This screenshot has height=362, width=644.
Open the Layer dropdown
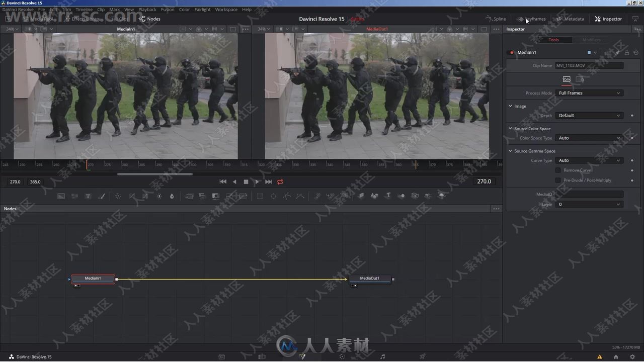589,204
